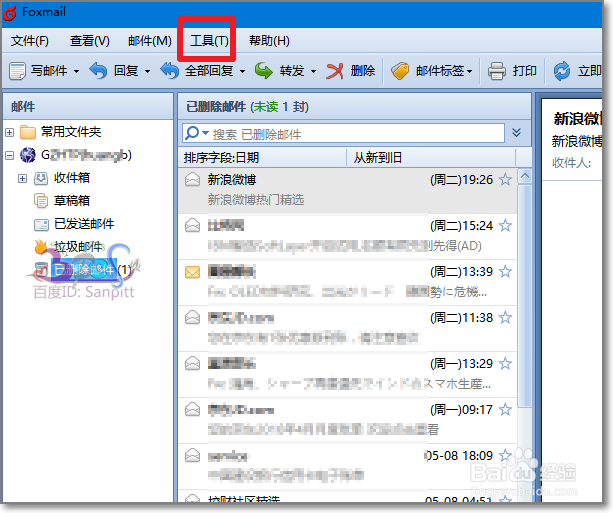
Task: Star the 新浪微博 19:26 email
Action: (505, 180)
